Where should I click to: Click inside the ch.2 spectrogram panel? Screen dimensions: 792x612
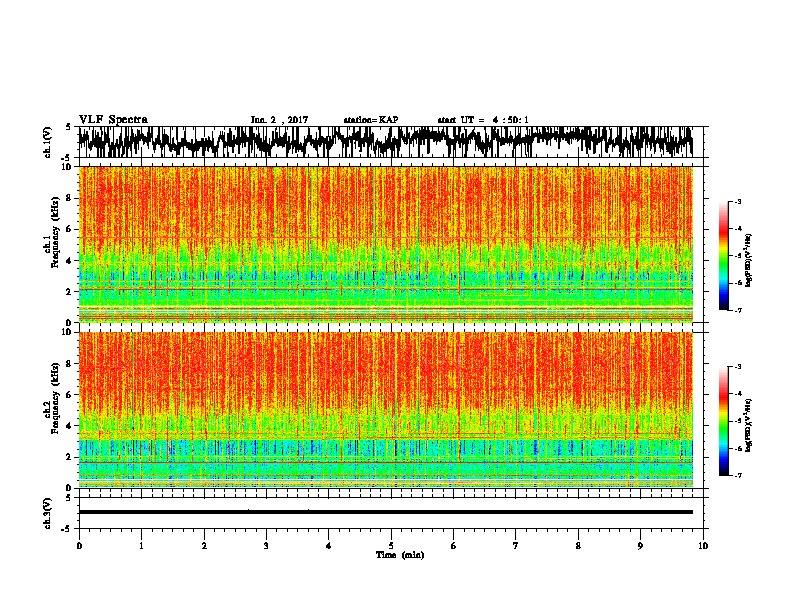coord(385,410)
